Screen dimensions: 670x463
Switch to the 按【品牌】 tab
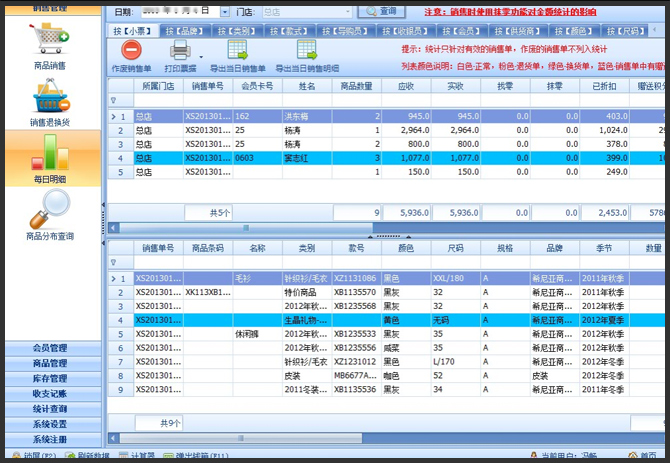coord(185,31)
